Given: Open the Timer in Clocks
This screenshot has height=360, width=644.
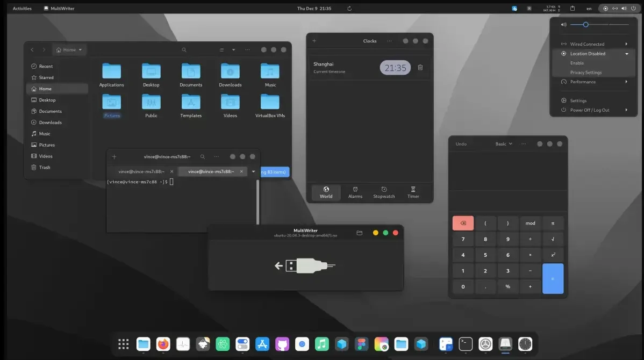Looking at the screenshot, I should pos(413,192).
